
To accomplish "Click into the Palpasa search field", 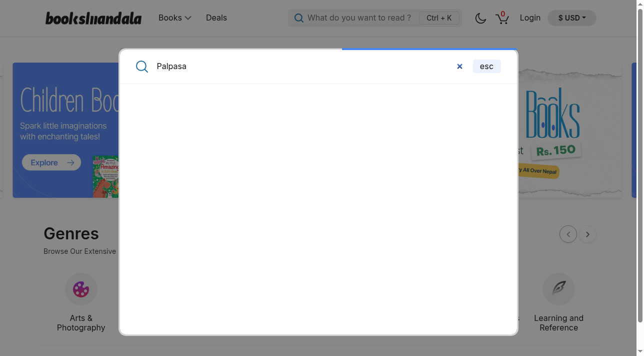I will pyautogui.click(x=302, y=66).
